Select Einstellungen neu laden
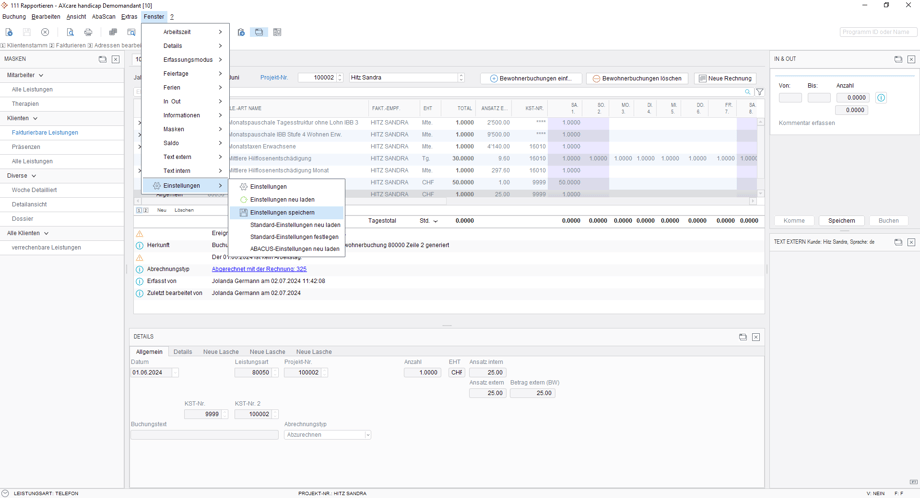 pyautogui.click(x=286, y=199)
